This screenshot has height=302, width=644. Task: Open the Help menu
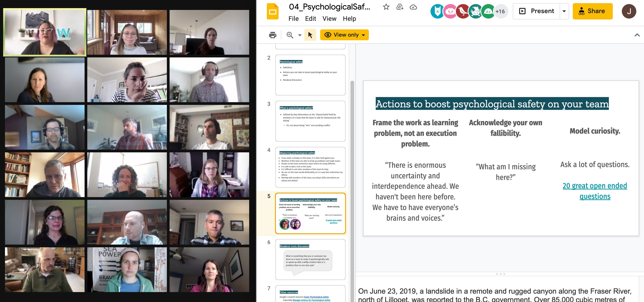pos(349,19)
